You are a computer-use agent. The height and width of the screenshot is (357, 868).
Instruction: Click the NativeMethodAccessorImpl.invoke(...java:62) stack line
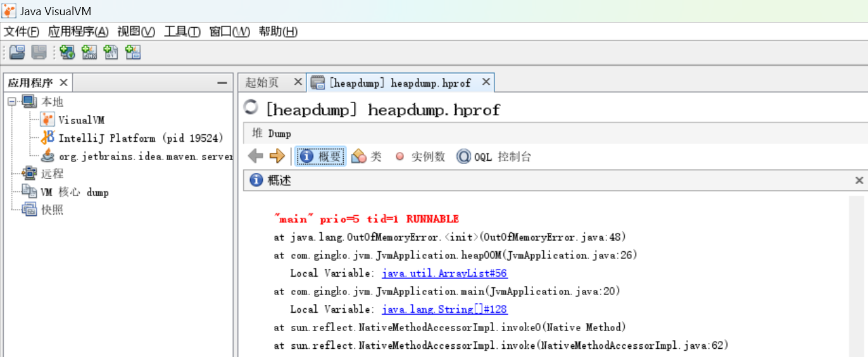[x=501, y=346]
